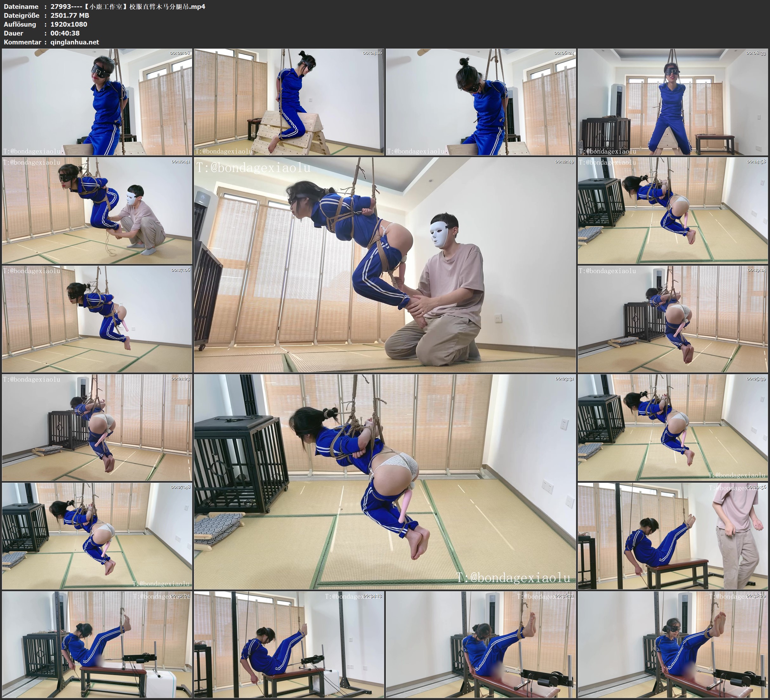Click the frame timestamped 00:14:58
770x700 pixels.
pos(672,210)
